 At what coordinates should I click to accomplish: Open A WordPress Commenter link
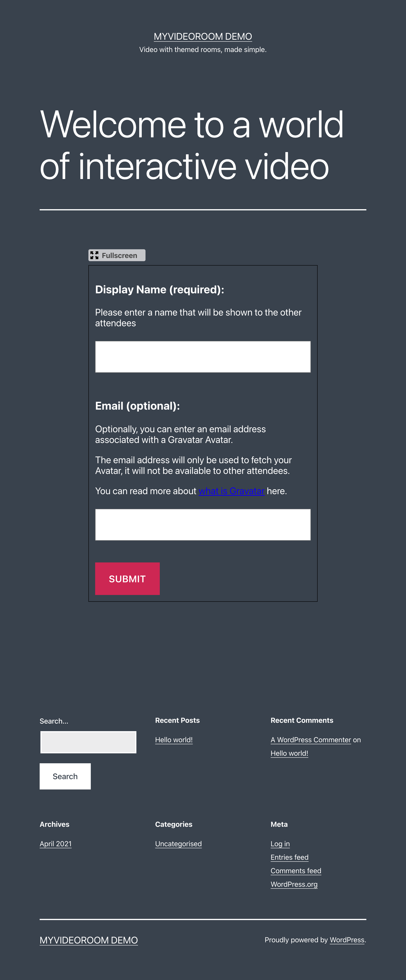point(311,740)
